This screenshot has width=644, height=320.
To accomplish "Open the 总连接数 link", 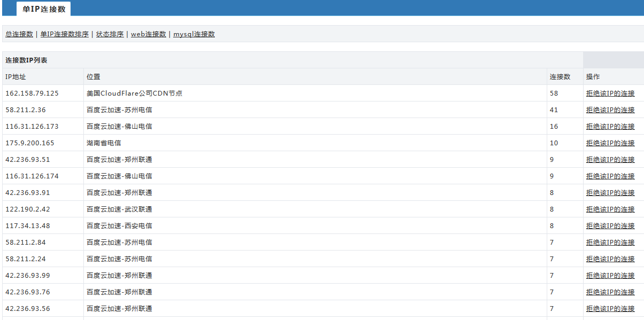I will click(19, 34).
